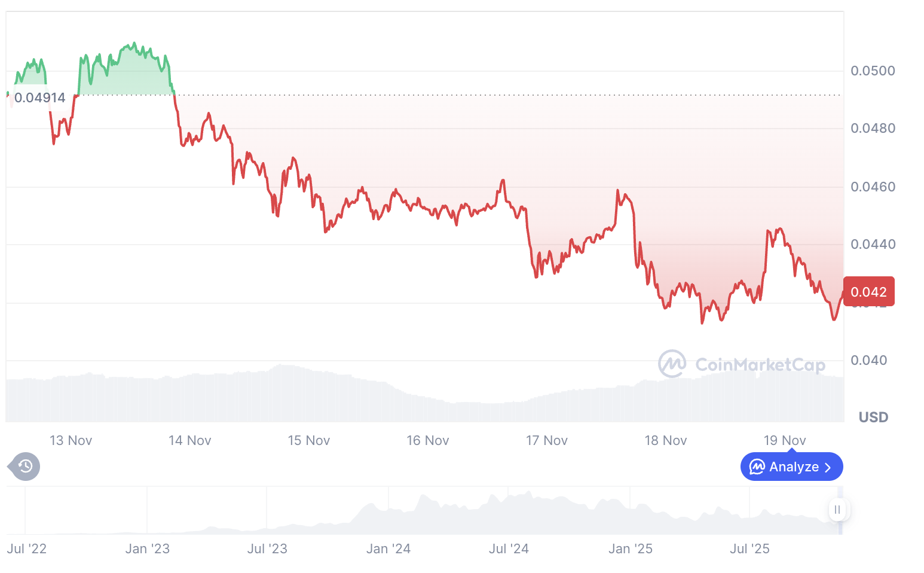
Task: Click the Jan '23 label on overview timeline
Action: (x=148, y=548)
